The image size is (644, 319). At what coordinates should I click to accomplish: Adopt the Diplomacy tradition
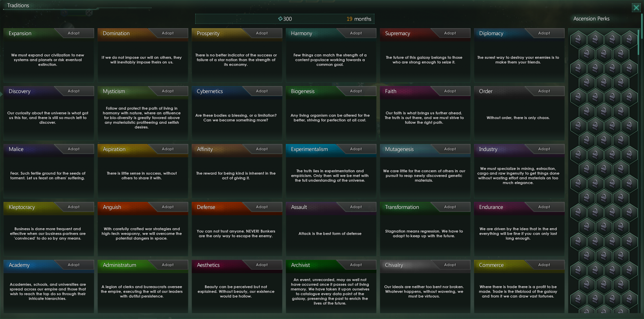point(544,33)
